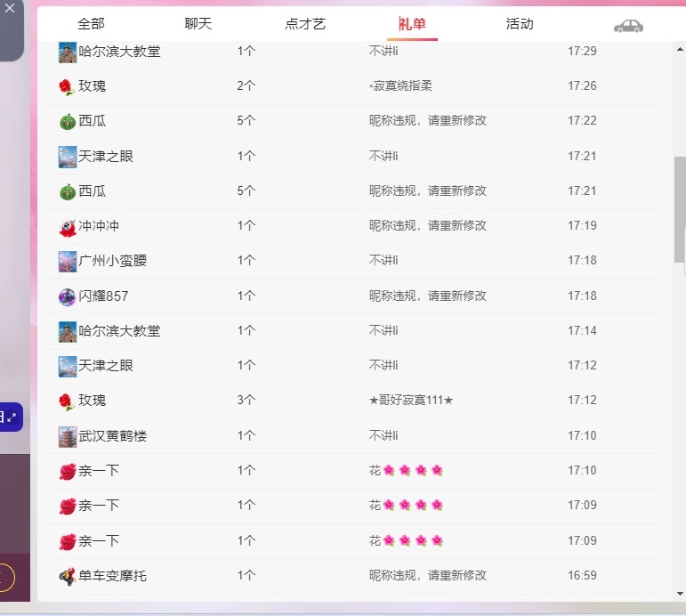Open the 点才艺 tab
This screenshot has width=686, height=616.
coord(305,24)
